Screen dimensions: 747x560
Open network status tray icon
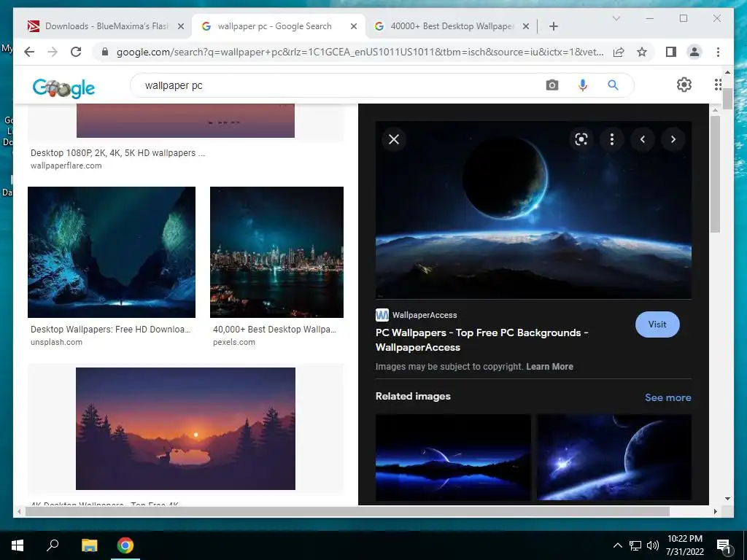click(635, 545)
